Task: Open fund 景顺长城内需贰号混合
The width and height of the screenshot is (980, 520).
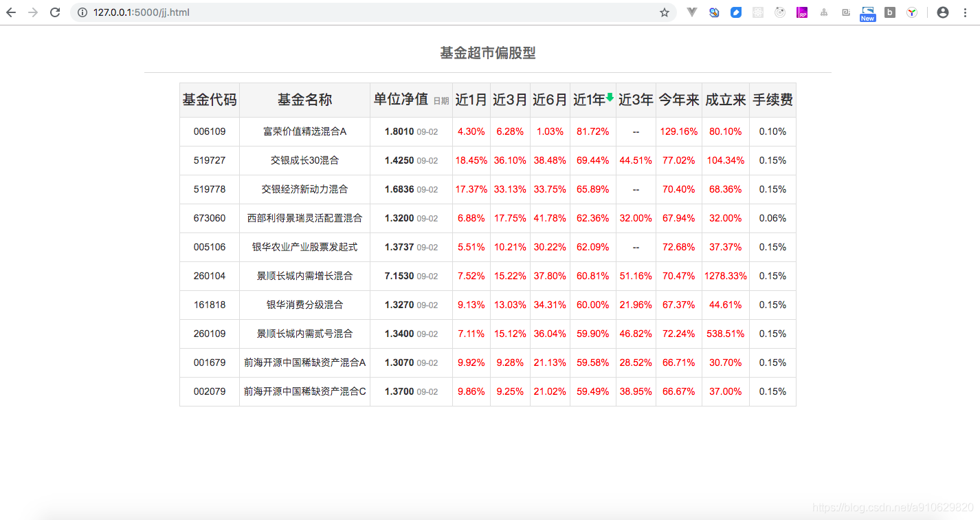Action: pyautogui.click(x=304, y=334)
